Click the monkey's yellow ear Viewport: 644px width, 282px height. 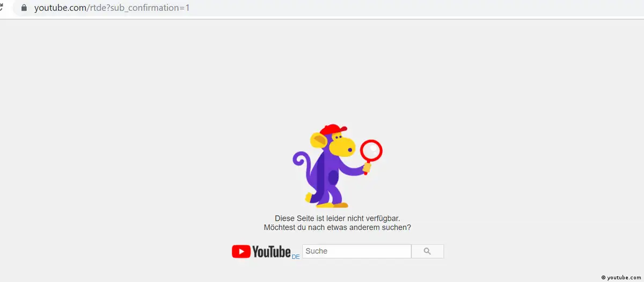tap(320, 142)
